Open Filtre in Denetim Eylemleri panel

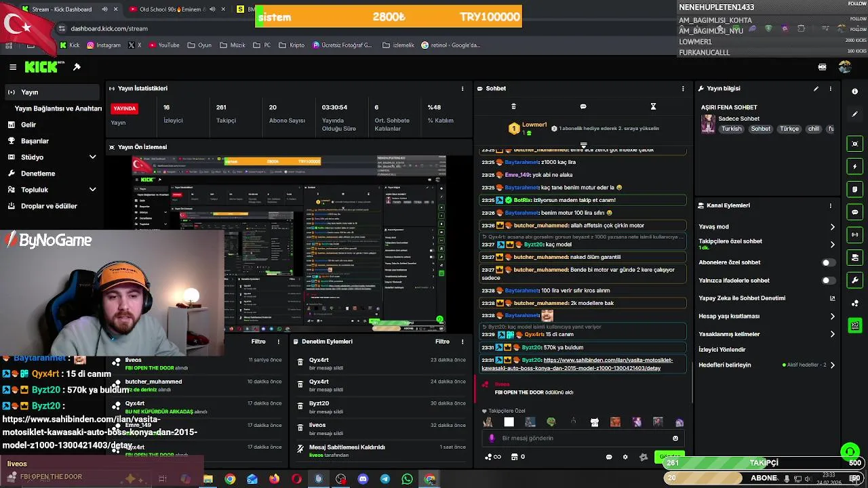(442, 342)
